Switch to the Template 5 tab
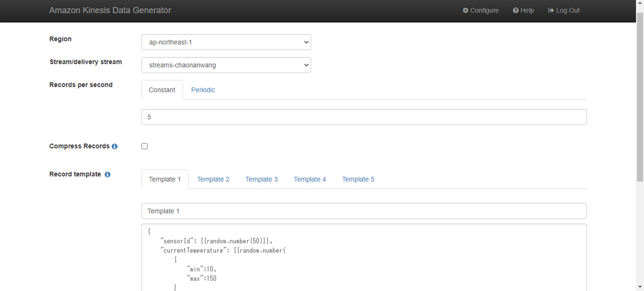This screenshot has height=291, width=644. click(358, 179)
